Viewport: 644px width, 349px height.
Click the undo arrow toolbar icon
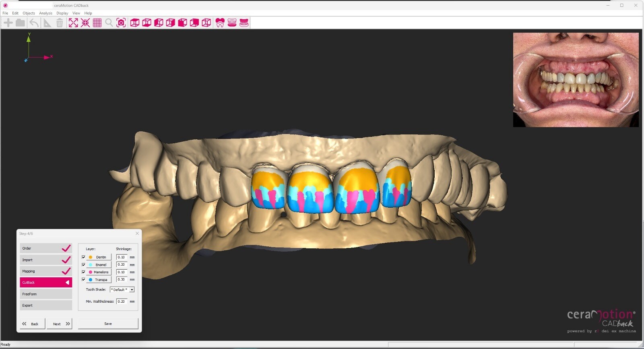click(x=34, y=23)
